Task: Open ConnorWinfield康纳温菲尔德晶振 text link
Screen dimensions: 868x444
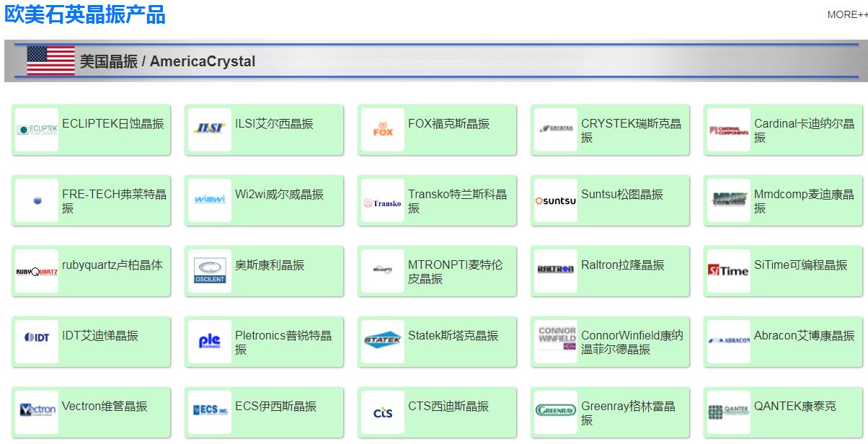Action: 632,342
